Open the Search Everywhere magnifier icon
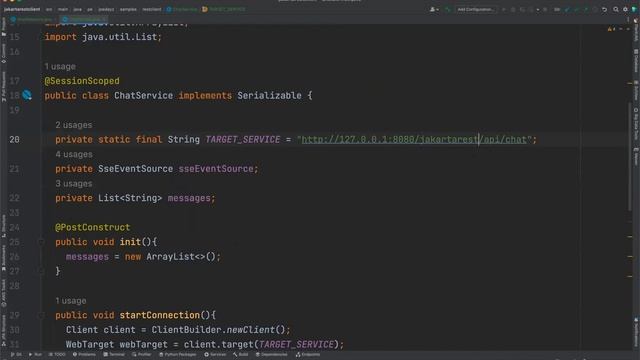This screenshot has height=360, width=640. click(616, 9)
